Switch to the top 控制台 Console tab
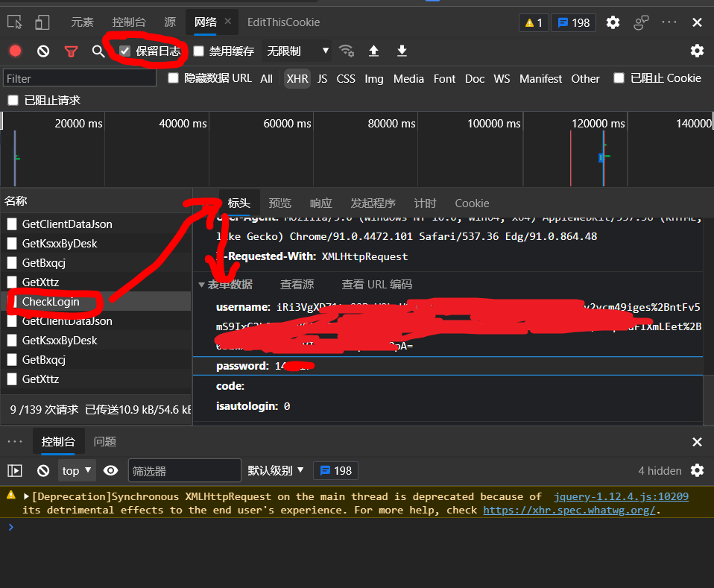Viewport: 714px width, 588px height. pyautogui.click(x=129, y=22)
